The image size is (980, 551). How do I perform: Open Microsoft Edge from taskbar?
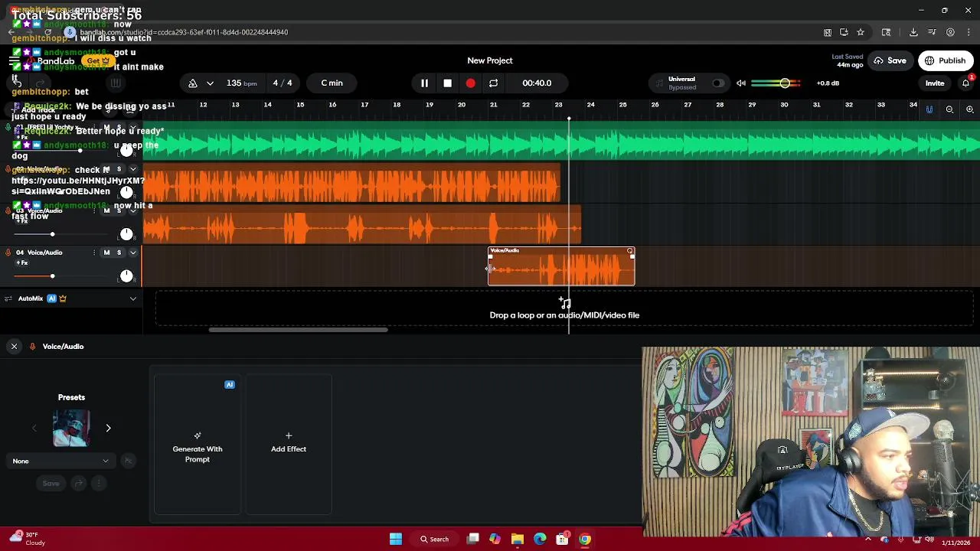click(540, 540)
